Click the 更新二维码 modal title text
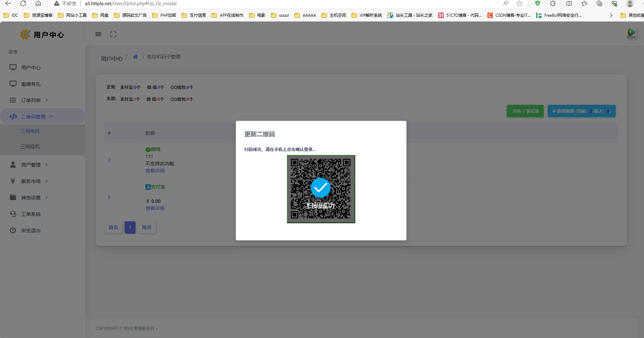This screenshot has width=644, height=338. coord(259,134)
